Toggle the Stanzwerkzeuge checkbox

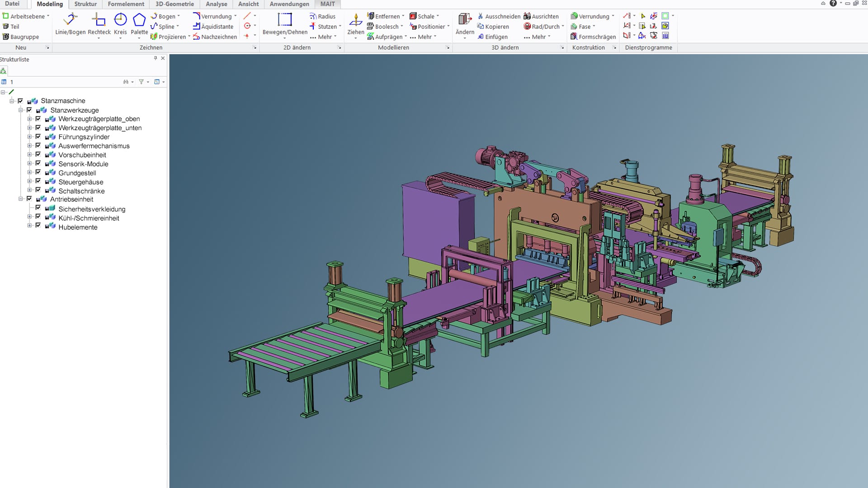click(29, 110)
